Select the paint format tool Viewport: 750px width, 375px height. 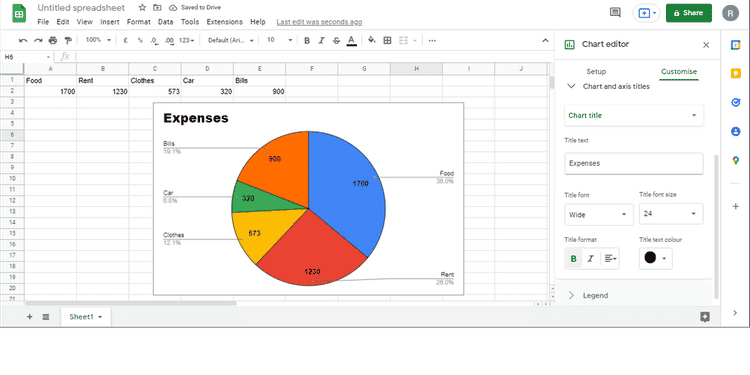(x=68, y=41)
